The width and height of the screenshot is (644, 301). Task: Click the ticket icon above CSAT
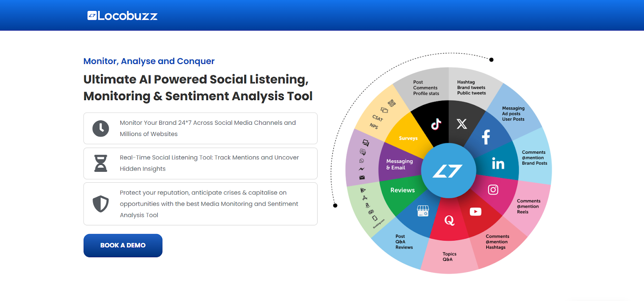click(x=384, y=110)
